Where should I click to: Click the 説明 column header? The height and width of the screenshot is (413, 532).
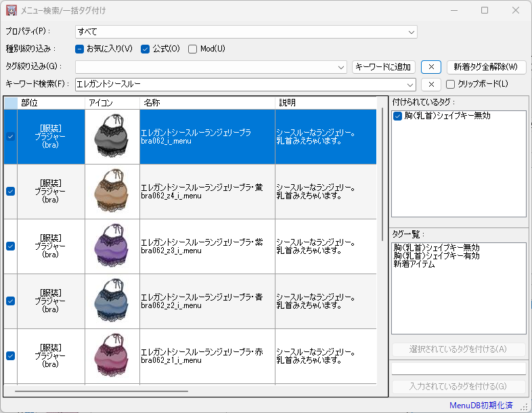point(326,103)
